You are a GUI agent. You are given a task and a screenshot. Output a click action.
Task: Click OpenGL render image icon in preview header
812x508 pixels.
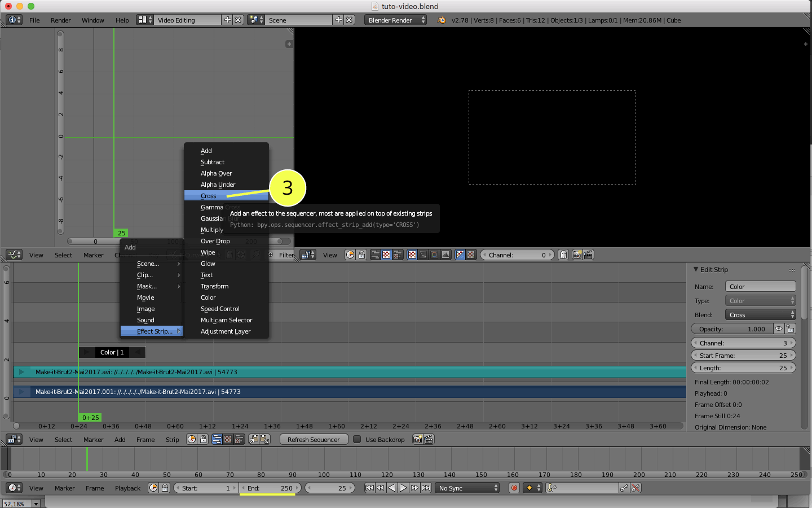pyautogui.click(x=577, y=255)
